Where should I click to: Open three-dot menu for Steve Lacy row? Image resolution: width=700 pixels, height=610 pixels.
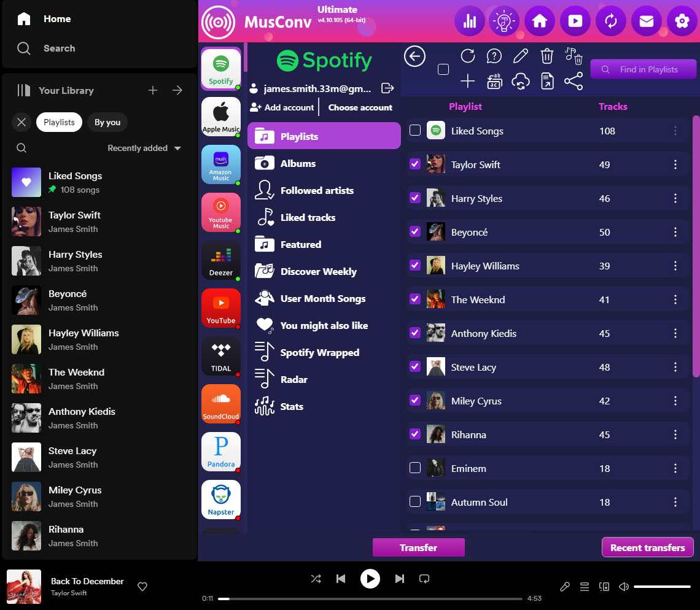675,367
